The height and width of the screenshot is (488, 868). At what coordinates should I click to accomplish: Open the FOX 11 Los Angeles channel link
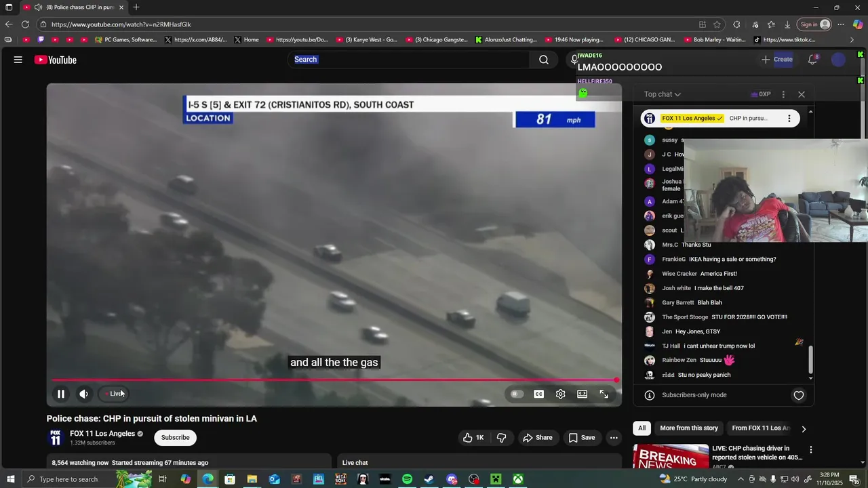(102, 434)
